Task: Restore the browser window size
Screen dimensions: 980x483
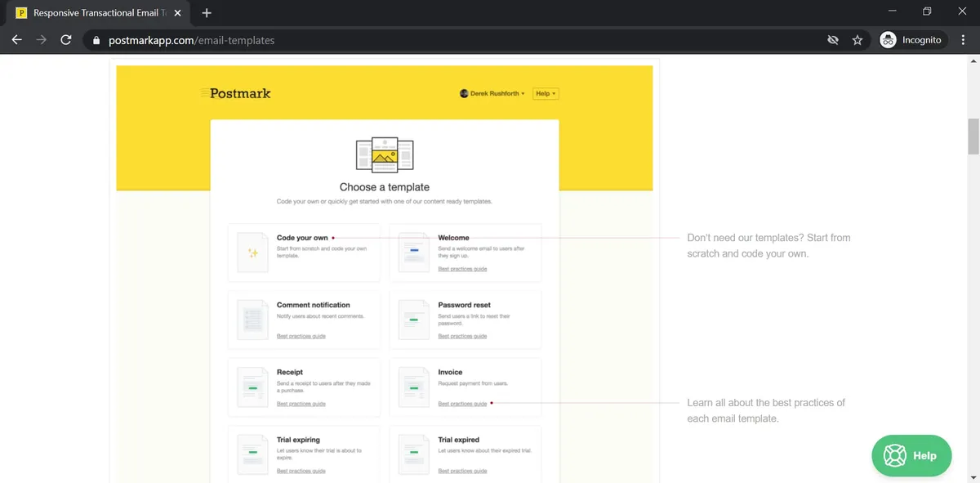Action: [927, 12]
